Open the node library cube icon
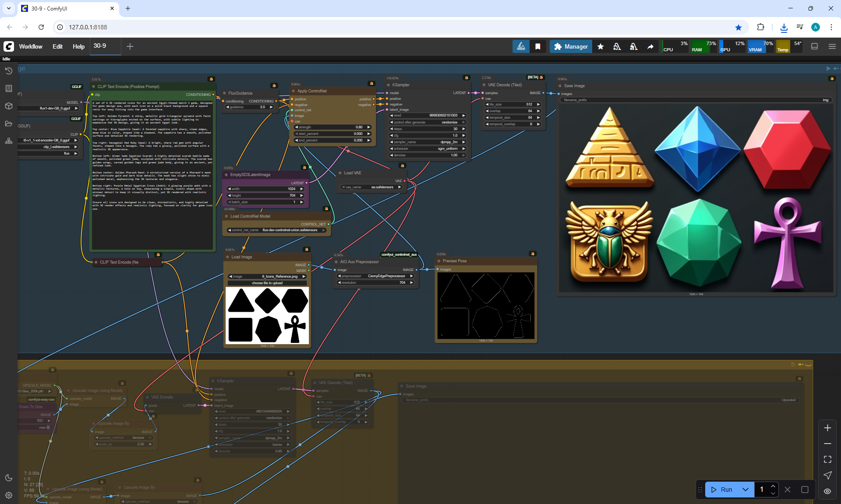The width and height of the screenshot is (841, 504). coord(8,106)
